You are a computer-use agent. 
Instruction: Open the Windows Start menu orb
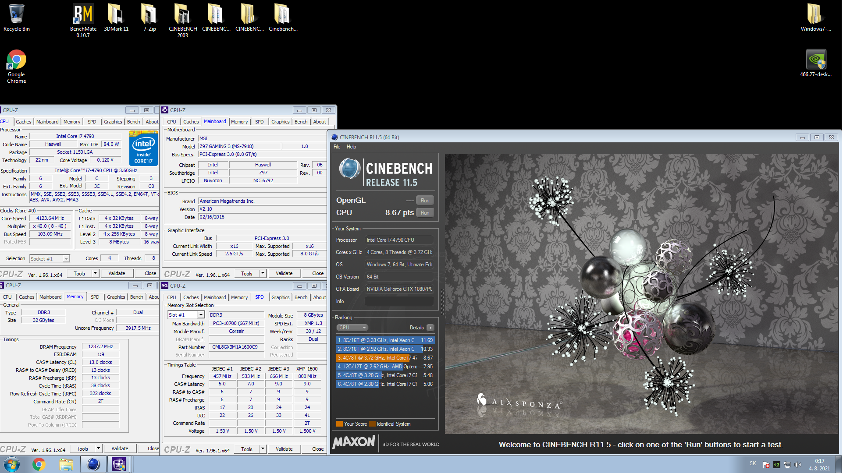(11, 464)
